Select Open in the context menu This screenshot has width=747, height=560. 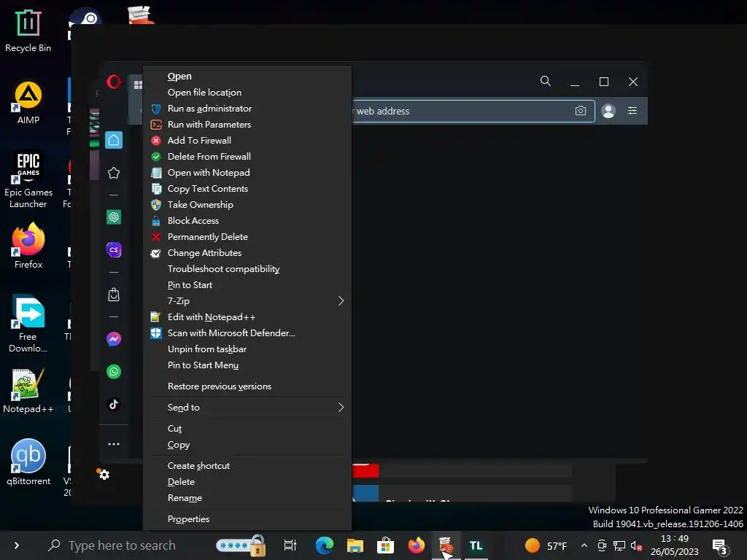pos(247,76)
